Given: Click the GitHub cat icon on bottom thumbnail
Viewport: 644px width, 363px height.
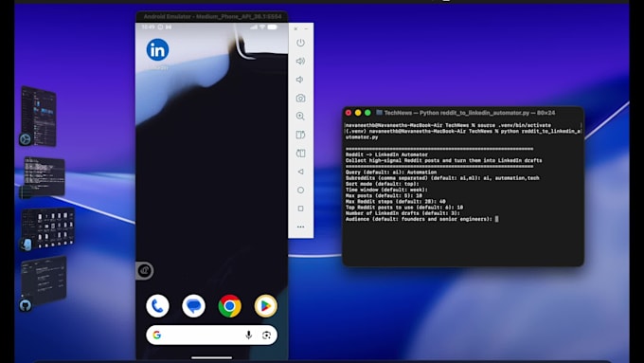Looking at the screenshot, I should tap(26, 305).
